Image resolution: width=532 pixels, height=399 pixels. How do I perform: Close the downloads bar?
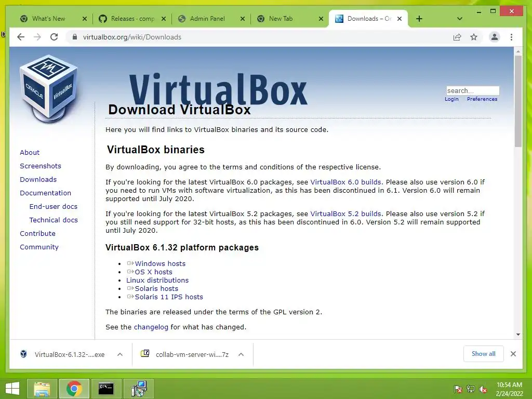[x=513, y=354]
